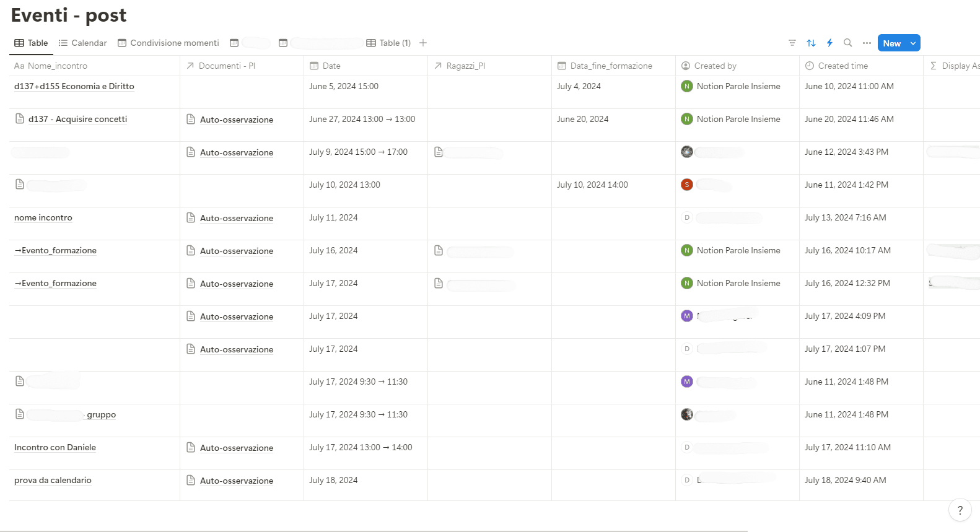The image size is (980, 532).
Task: Click created time July 13, 2024 7:16 AM
Action: (845, 217)
